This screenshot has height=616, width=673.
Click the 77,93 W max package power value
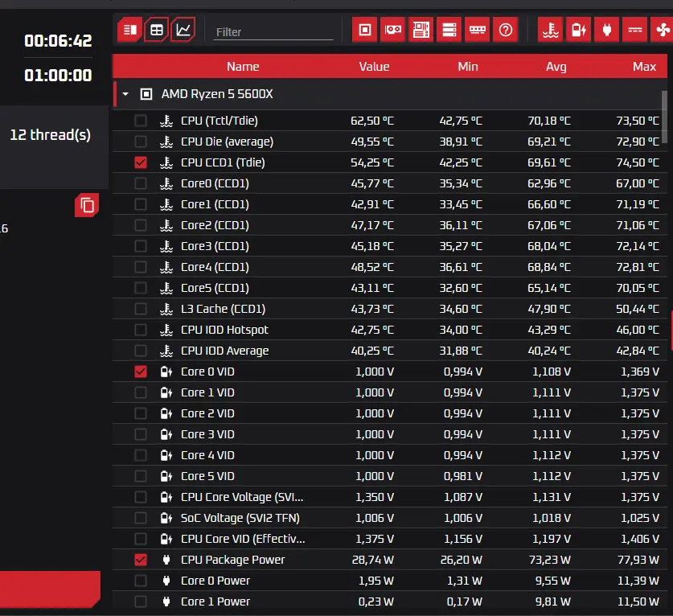[638, 560]
